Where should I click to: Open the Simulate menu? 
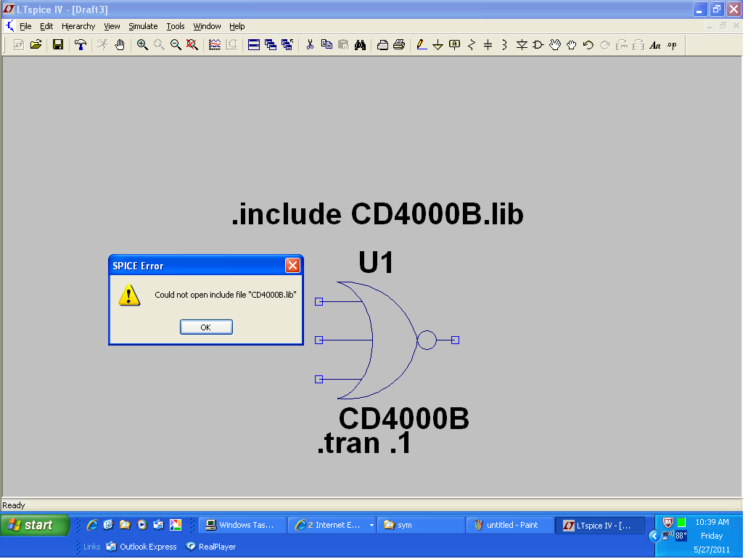coord(143,26)
